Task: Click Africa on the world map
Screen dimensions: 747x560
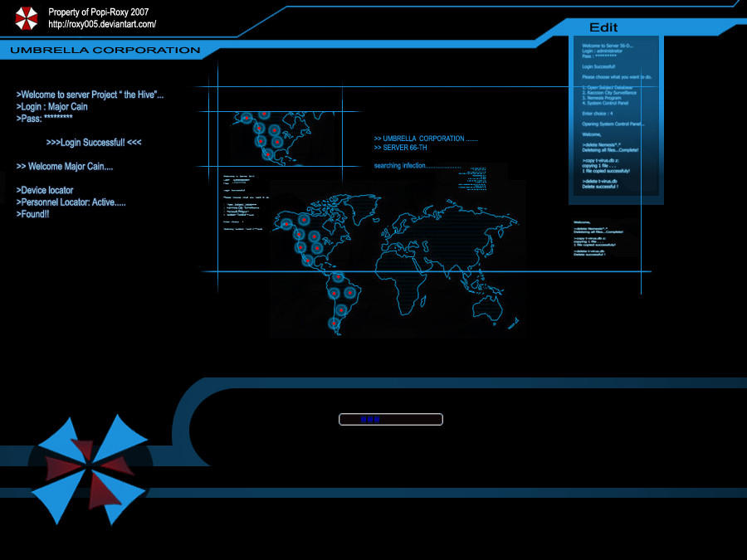Action: pyautogui.click(x=402, y=277)
